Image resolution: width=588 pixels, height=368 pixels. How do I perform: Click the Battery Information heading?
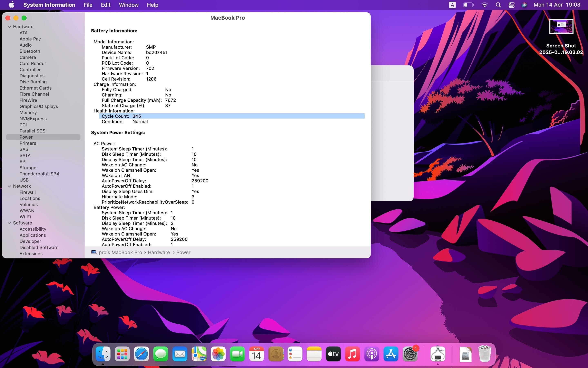pyautogui.click(x=114, y=31)
